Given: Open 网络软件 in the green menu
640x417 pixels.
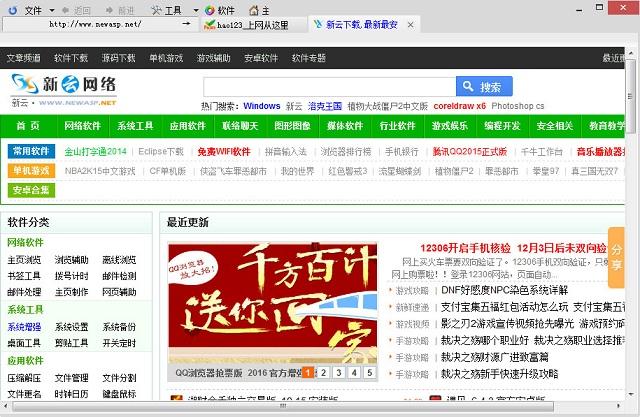Looking at the screenshot, I should [x=82, y=126].
